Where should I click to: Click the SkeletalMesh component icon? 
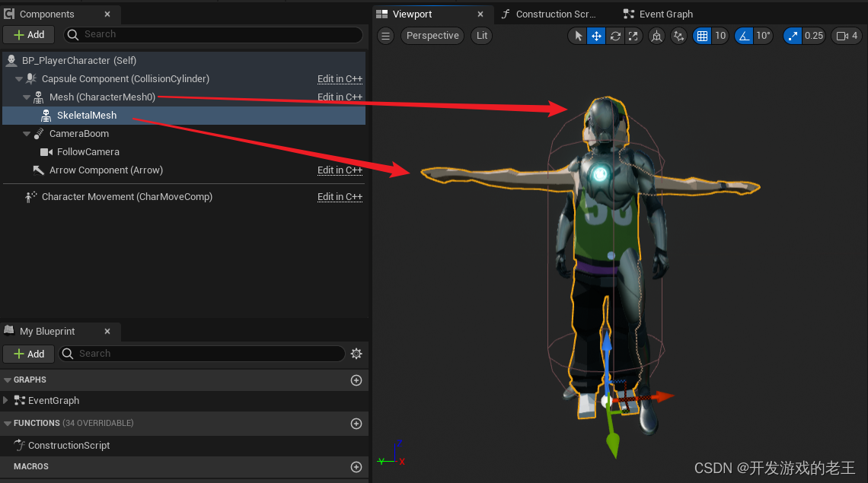(46, 116)
